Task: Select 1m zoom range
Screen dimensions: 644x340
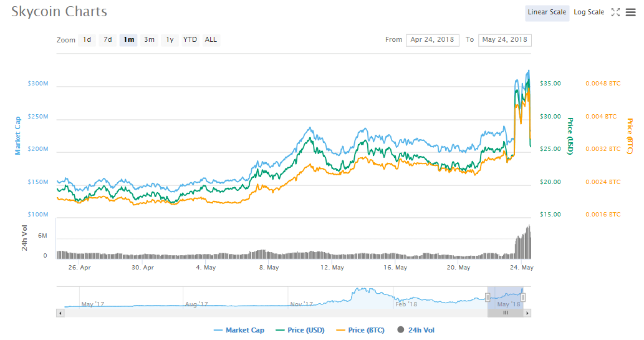Action: (x=128, y=40)
